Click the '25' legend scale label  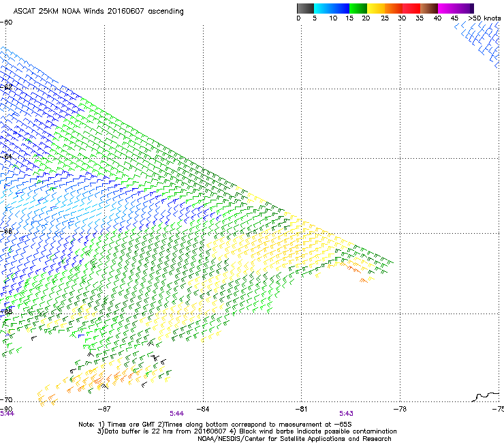pos(385,18)
